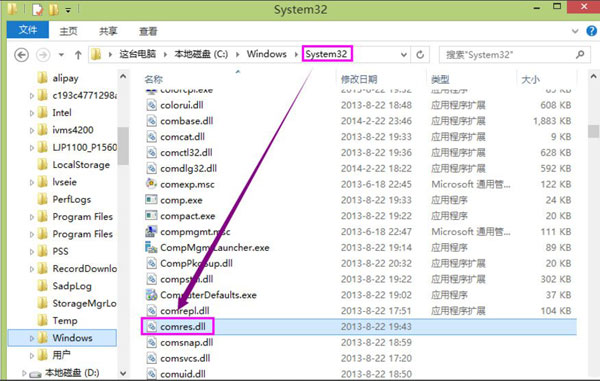Click 本地磁盘 (C:) in the address path
The image size is (600, 381).
201,54
